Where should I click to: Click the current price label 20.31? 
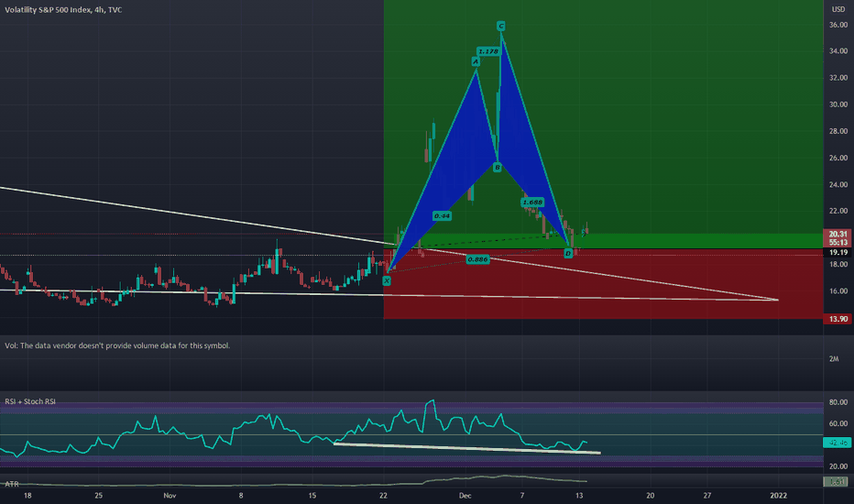(838, 234)
